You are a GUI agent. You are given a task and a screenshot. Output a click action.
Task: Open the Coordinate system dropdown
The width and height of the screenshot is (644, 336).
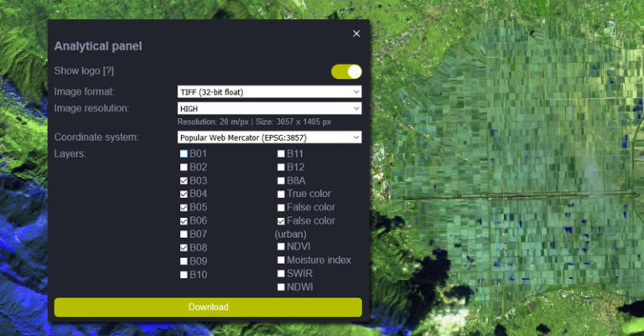(269, 137)
